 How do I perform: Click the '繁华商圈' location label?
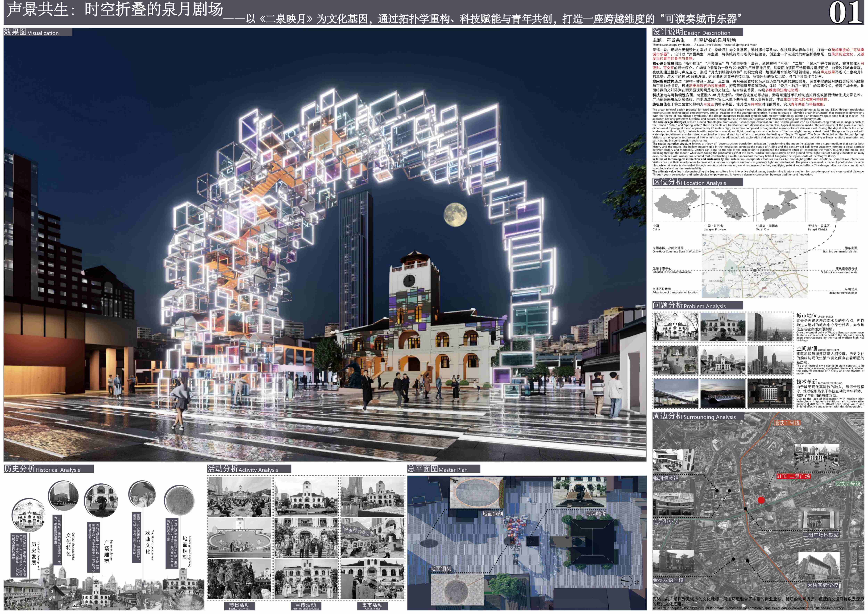[x=851, y=248]
